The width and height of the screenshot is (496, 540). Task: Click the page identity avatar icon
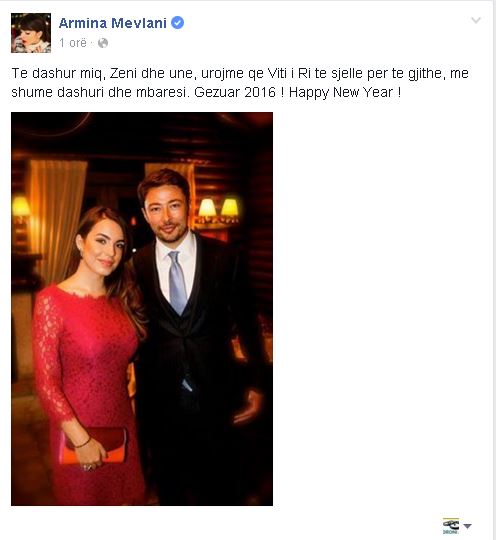coord(451,526)
